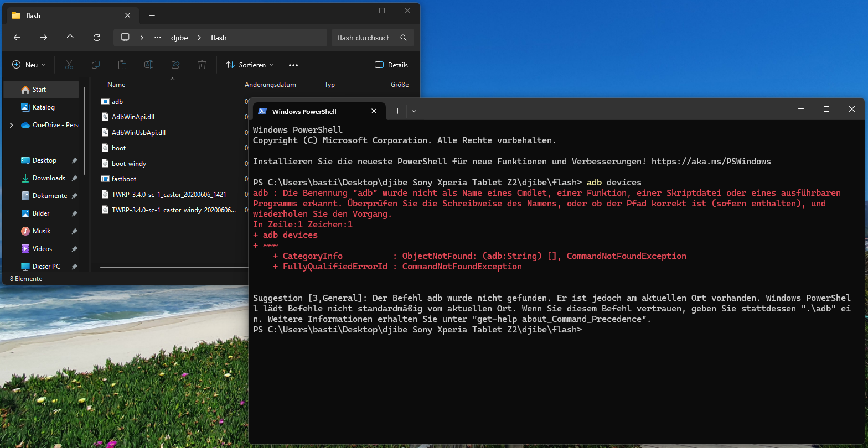Viewport: 868px width, 448px height.
Task: Click the Delete trash icon in toolbar
Action: pyautogui.click(x=202, y=65)
